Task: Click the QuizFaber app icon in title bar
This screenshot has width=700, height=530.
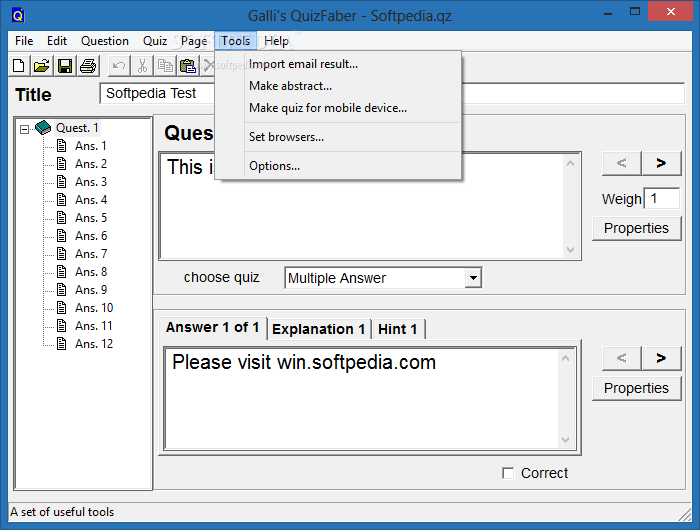Action: (x=18, y=16)
